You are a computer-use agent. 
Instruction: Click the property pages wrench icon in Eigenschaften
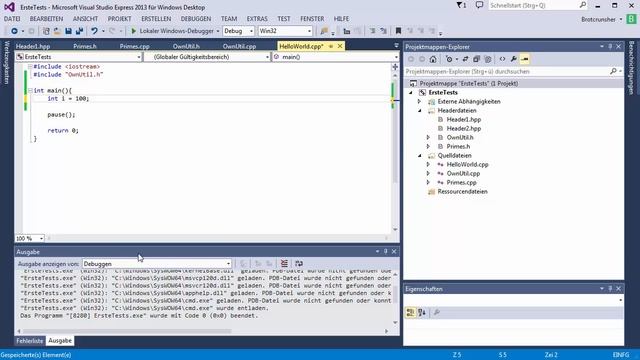[437, 313]
